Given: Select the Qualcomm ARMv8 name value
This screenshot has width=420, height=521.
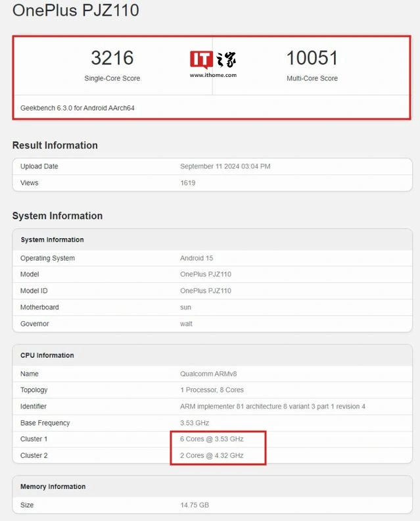Looking at the screenshot, I should (208, 374).
